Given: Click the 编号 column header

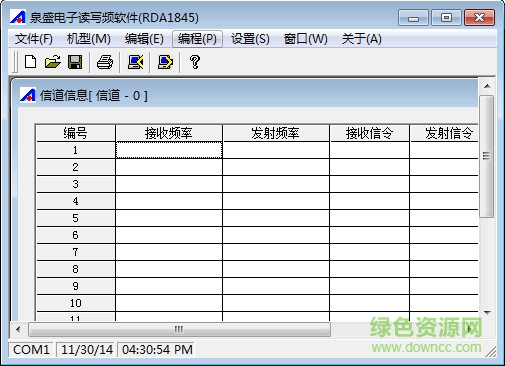Looking at the screenshot, I should pos(75,133).
